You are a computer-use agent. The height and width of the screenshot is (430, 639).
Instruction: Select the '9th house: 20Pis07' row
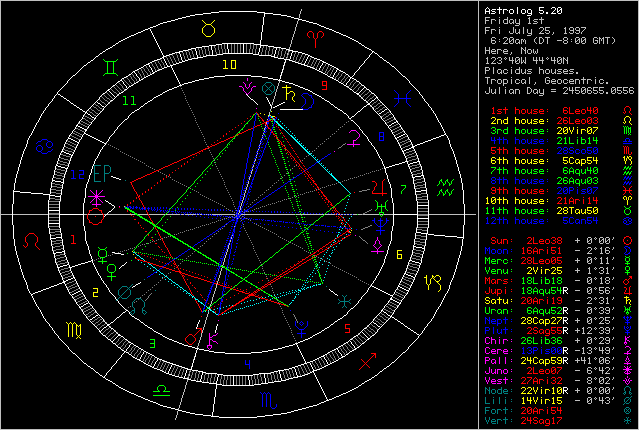pyautogui.click(x=559, y=191)
